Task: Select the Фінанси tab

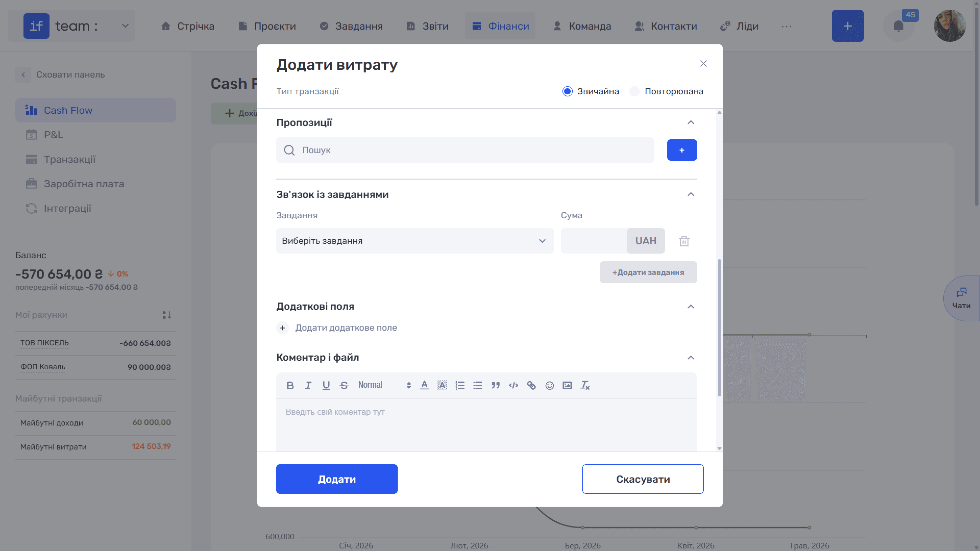Action: point(500,26)
